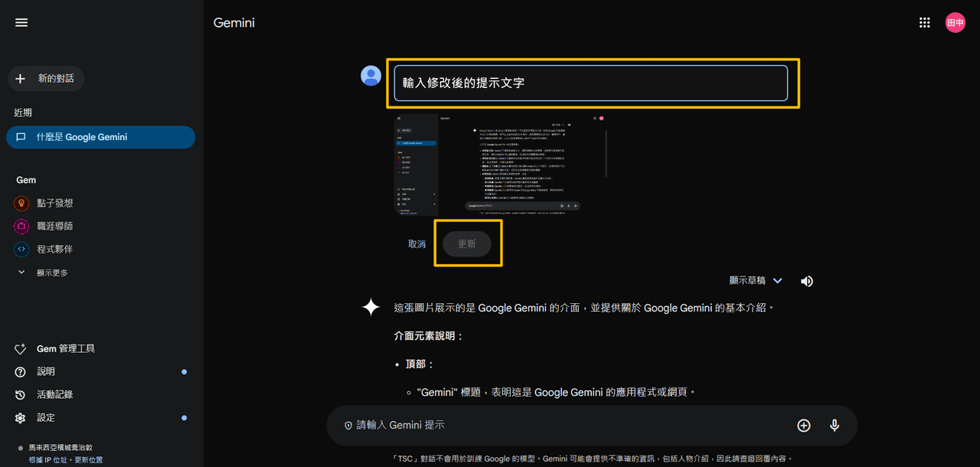
Task: Click 取消 to cancel editing
Action: pyautogui.click(x=416, y=243)
